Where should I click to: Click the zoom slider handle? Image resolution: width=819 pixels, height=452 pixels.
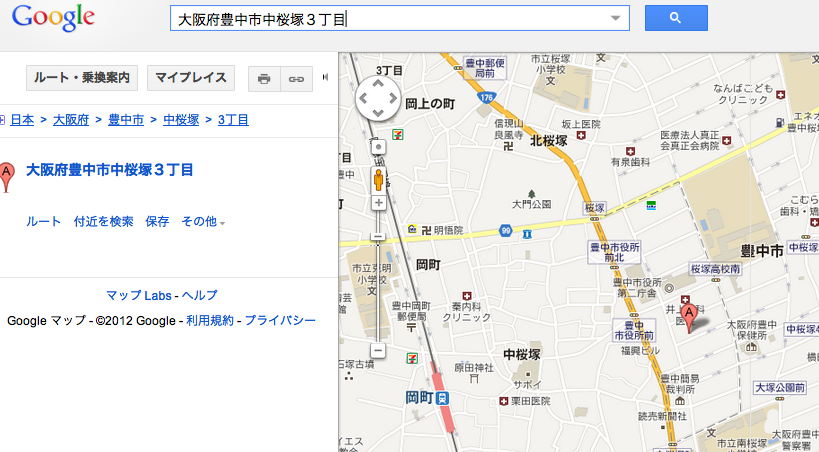[378, 237]
